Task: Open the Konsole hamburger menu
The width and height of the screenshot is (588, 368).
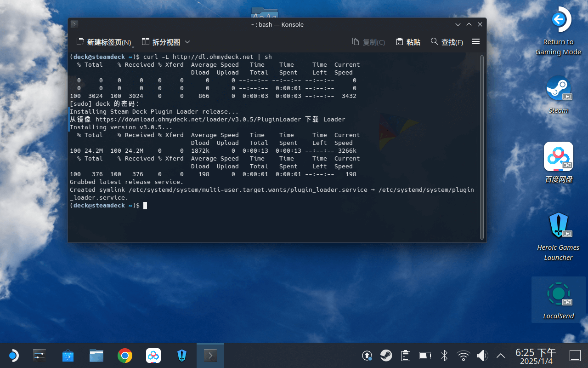Action: coord(476,41)
